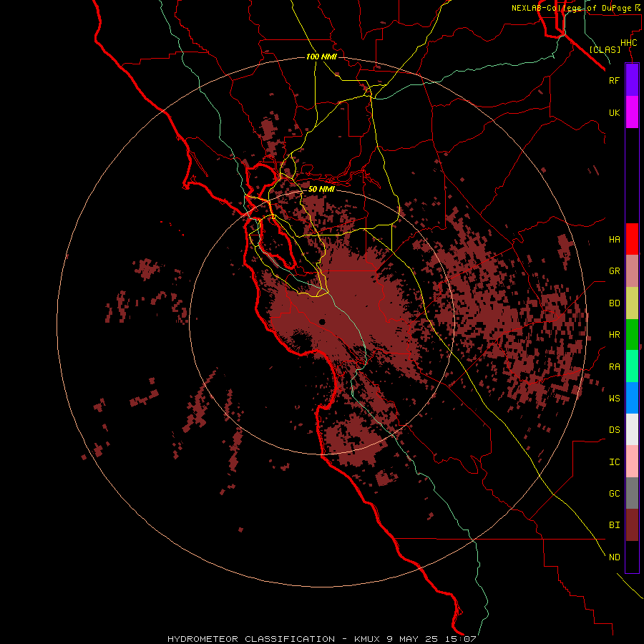Pick the mint green RA legend swatch
The height and width of the screenshot is (644, 644).
[632, 366]
